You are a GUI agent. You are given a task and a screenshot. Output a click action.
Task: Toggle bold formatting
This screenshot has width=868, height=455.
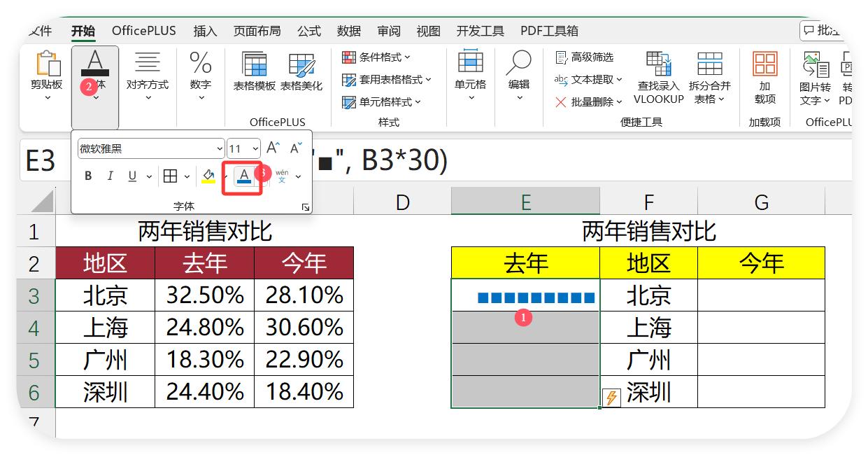[x=88, y=176]
